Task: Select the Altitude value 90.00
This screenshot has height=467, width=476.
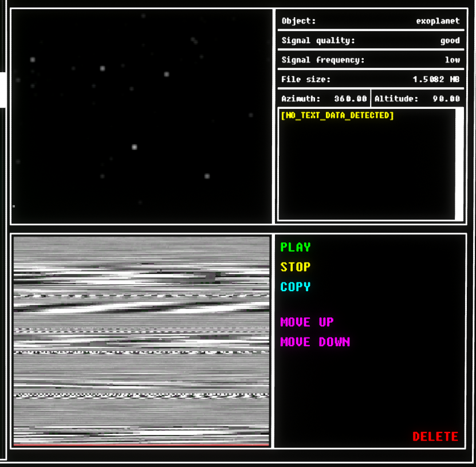Action: [x=446, y=99]
